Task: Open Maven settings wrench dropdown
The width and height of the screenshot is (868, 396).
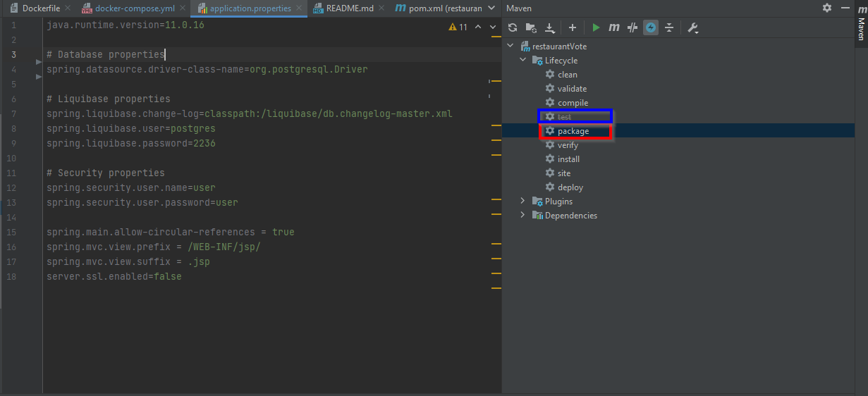Action: 692,27
